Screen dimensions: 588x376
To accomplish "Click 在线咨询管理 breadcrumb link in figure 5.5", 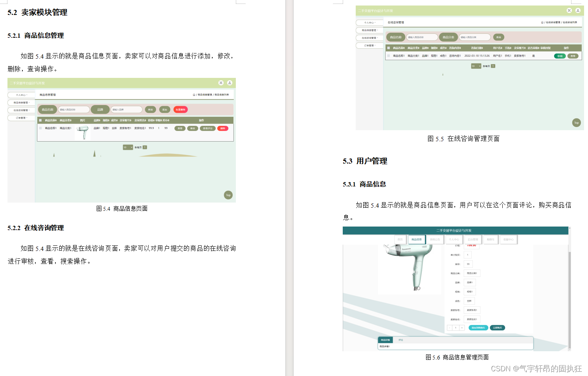I will pos(553,22).
